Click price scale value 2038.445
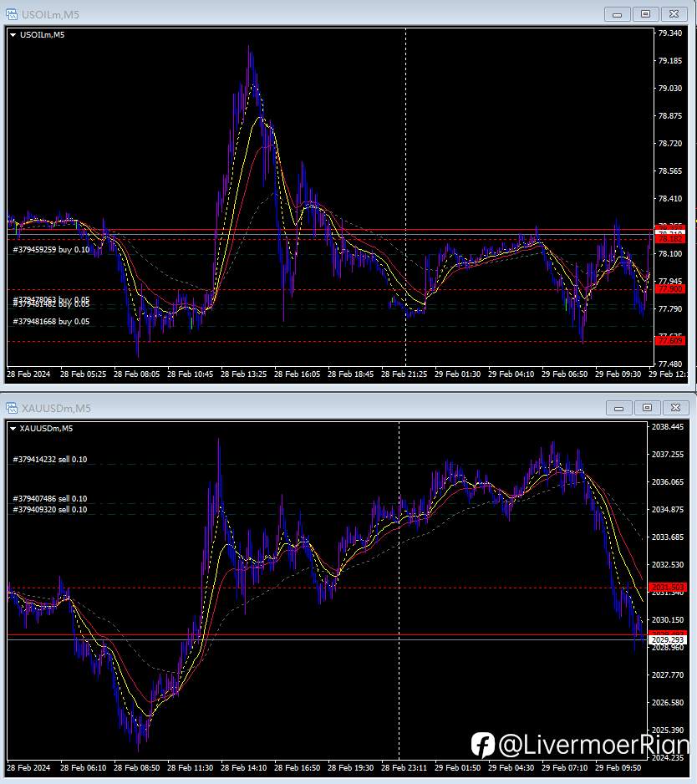This screenshot has width=697, height=784. [668, 426]
